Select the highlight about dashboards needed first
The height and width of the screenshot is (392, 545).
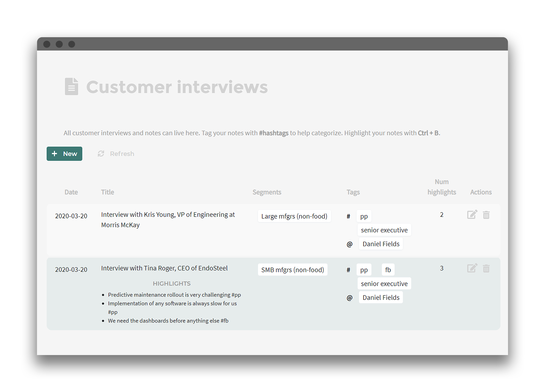pyautogui.click(x=168, y=321)
